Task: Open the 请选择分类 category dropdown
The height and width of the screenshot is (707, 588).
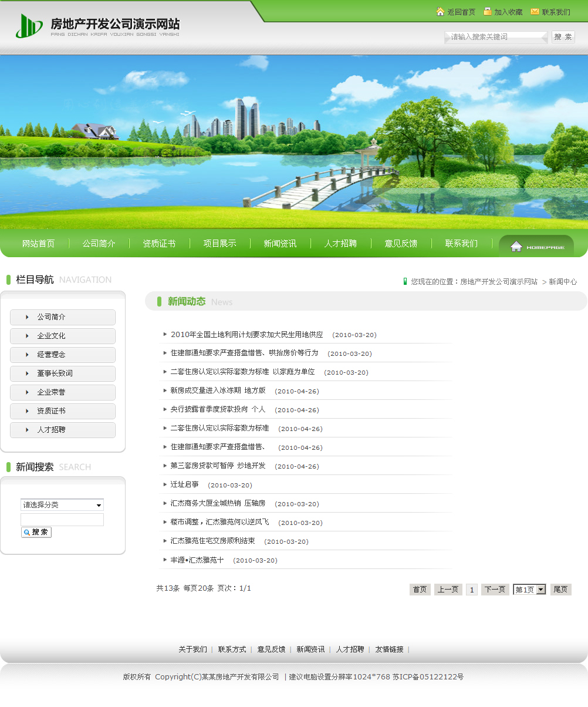Action: click(x=62, y=505)
